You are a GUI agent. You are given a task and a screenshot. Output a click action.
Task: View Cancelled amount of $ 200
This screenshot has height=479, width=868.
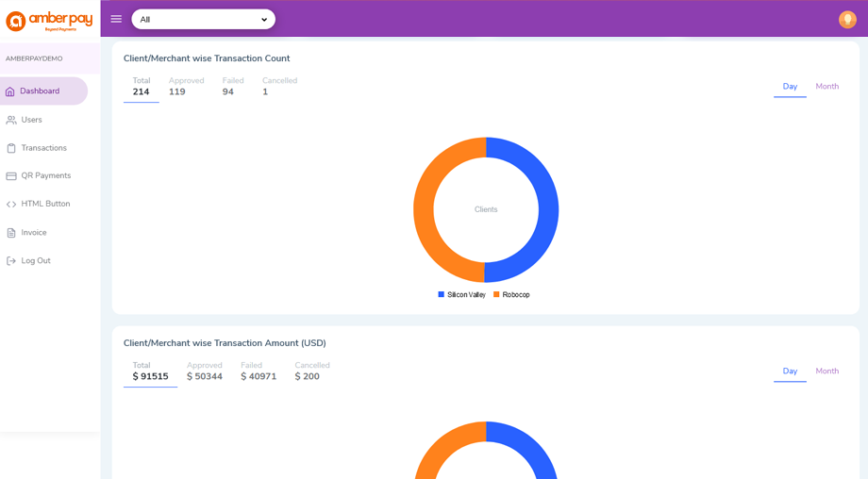[x=311, y=372]
